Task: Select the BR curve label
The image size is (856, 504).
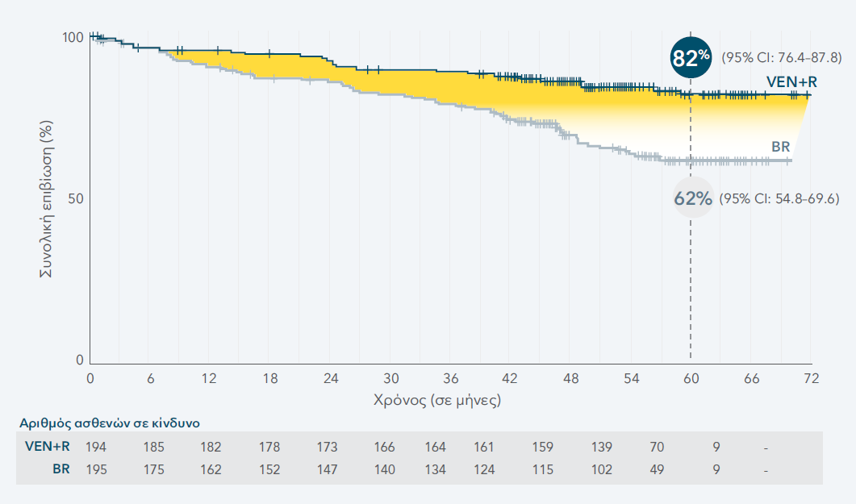Action: 779,148
